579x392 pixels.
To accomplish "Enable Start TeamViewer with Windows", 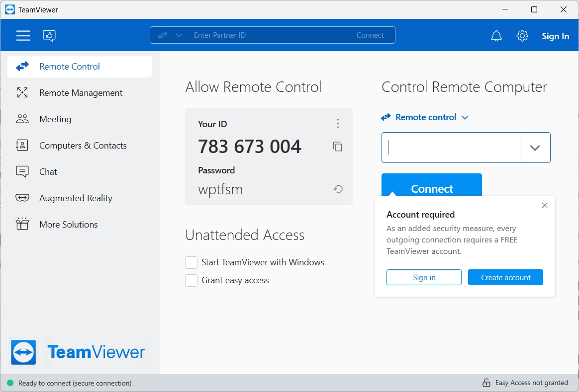I will coord(191,262).
